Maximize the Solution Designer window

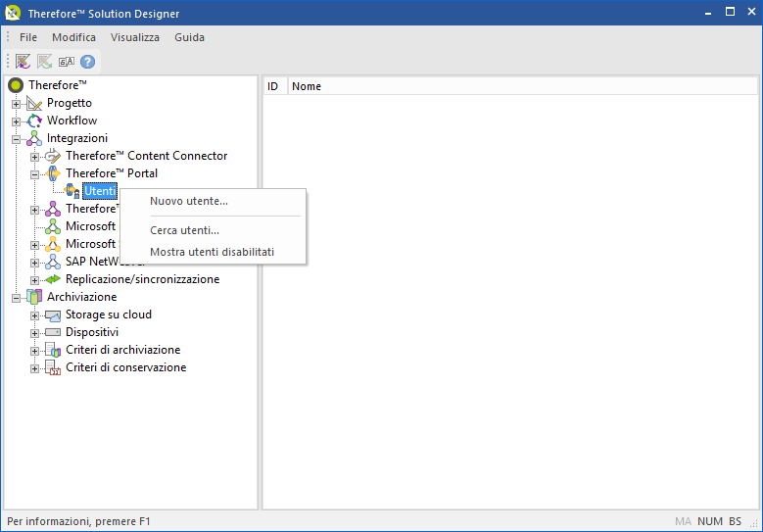(x=730, y=12)
